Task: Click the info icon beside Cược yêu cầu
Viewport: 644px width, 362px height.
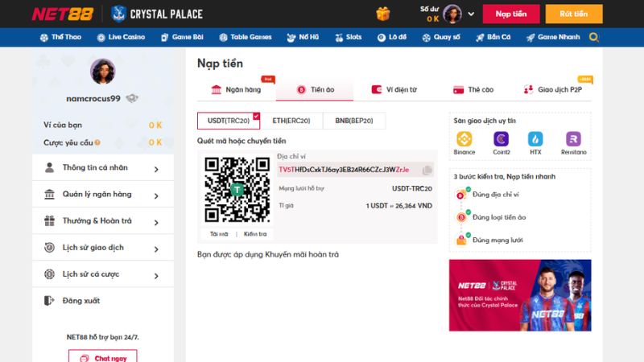Action: pos(97,142)
